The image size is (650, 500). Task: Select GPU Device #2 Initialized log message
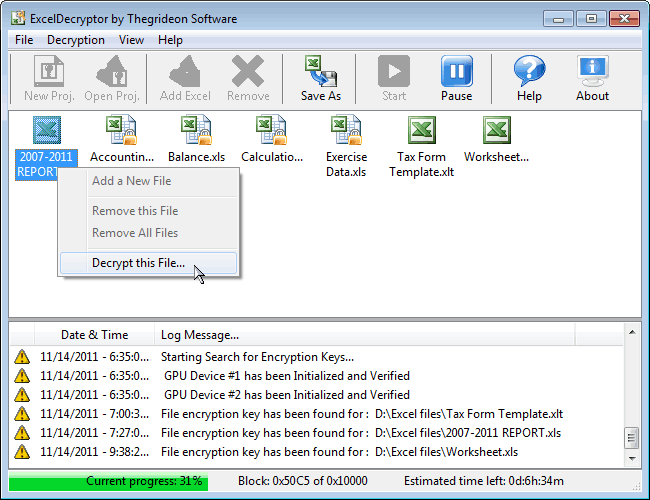(286, 395)
